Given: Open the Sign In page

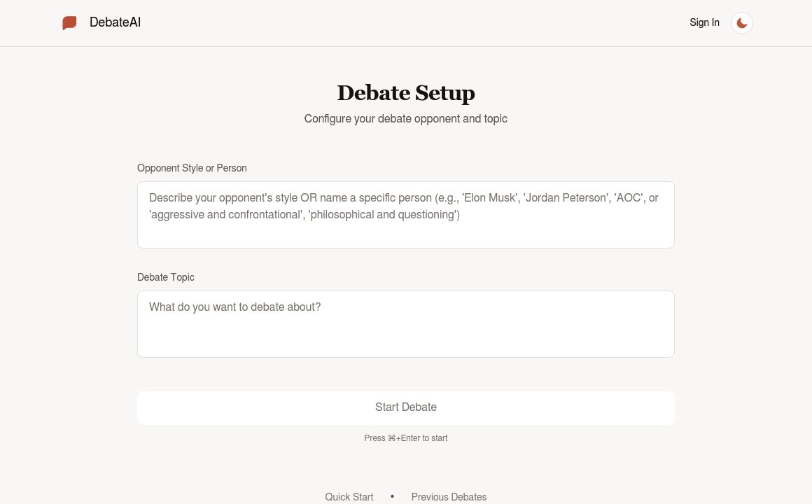Looking at the screenshot, I should pyautogui.click(x=704, y=22).
